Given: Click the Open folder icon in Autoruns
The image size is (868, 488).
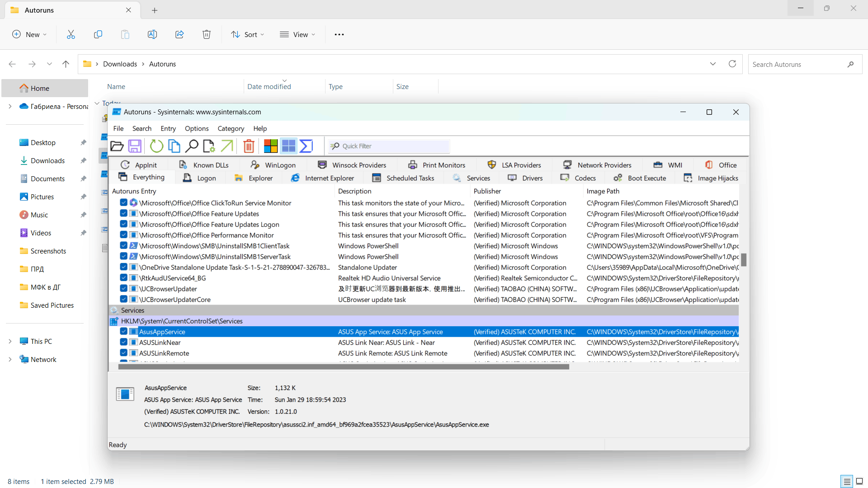Looking at the screenshot, I should pyautogui.click(x=117, y=146).
